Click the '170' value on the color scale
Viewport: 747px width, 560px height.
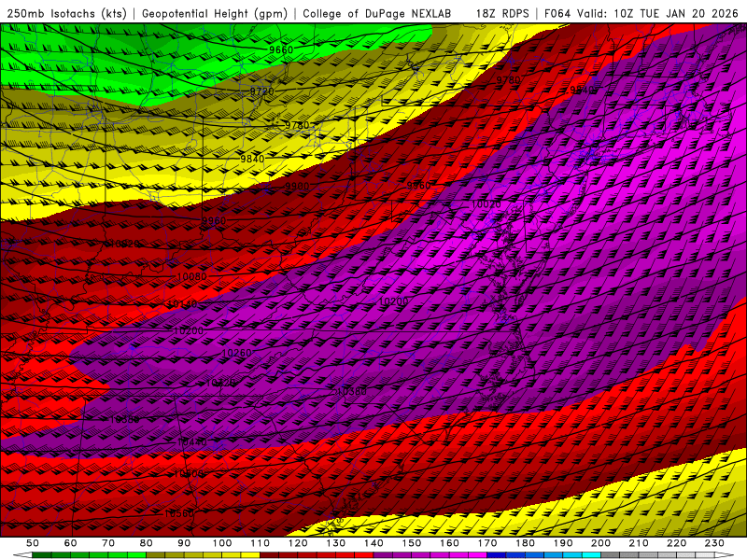tap(487, 543)
